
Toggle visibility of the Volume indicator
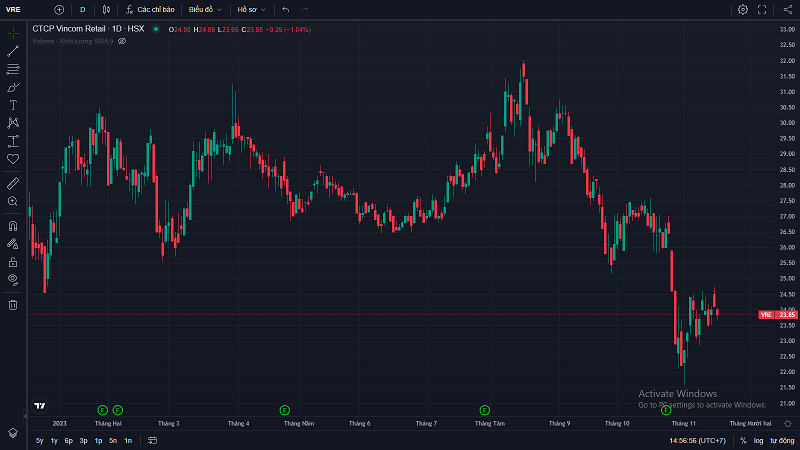[x=122, y=42]
